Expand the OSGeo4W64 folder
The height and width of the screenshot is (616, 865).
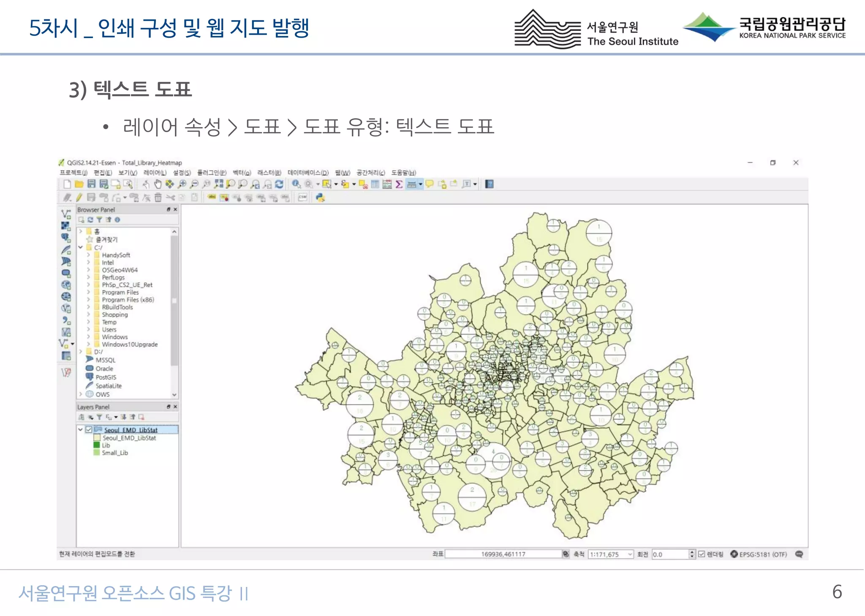(x=88, y=270)
